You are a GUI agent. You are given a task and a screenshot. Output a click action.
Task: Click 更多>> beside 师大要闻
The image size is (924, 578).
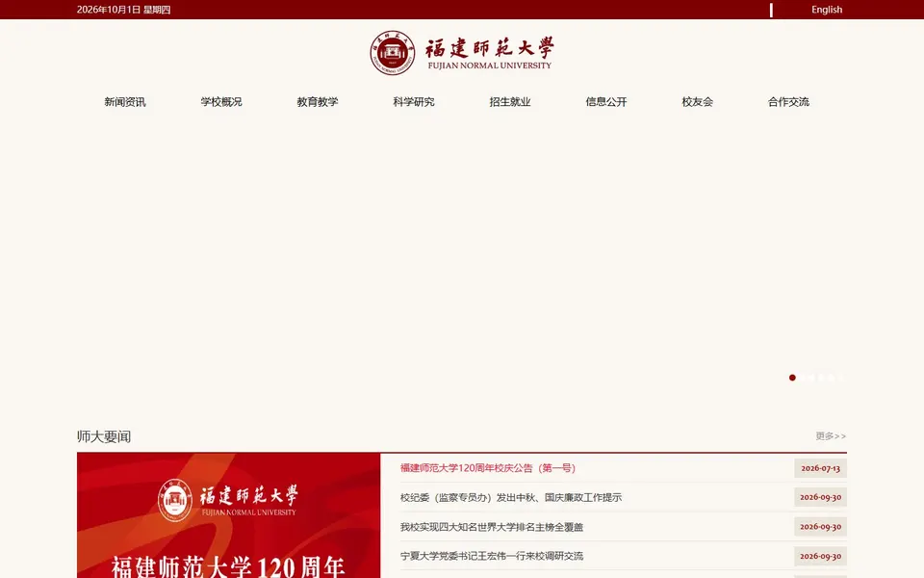(x=831, y=435)
